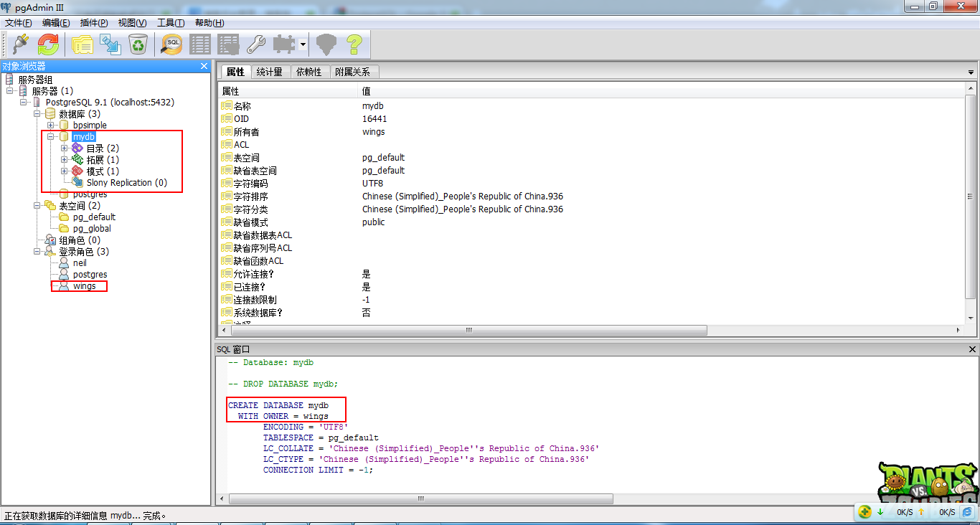Select the wings login role
Screen dimensions: 980x525
(x=84, y=286)
